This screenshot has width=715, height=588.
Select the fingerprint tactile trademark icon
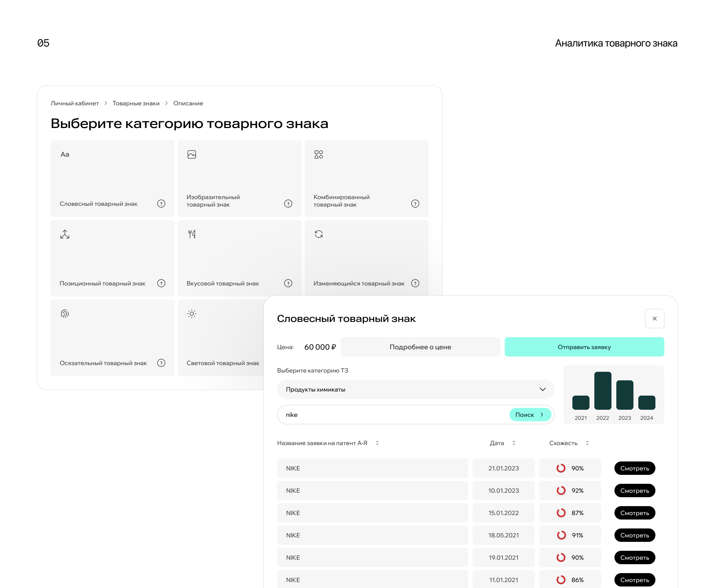coord(65,314)
